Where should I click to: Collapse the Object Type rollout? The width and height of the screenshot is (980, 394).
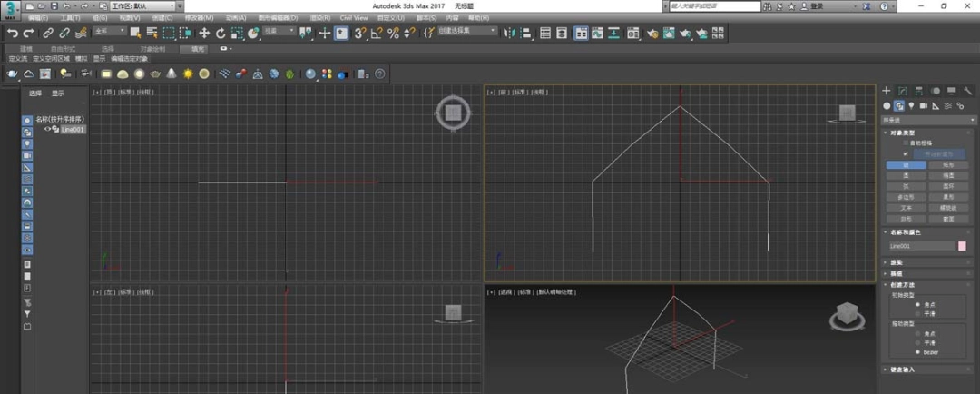click(x=929, y=133)
